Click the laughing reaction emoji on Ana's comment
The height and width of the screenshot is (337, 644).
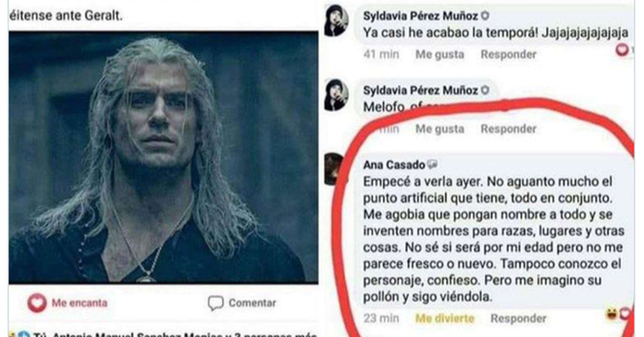611,314
